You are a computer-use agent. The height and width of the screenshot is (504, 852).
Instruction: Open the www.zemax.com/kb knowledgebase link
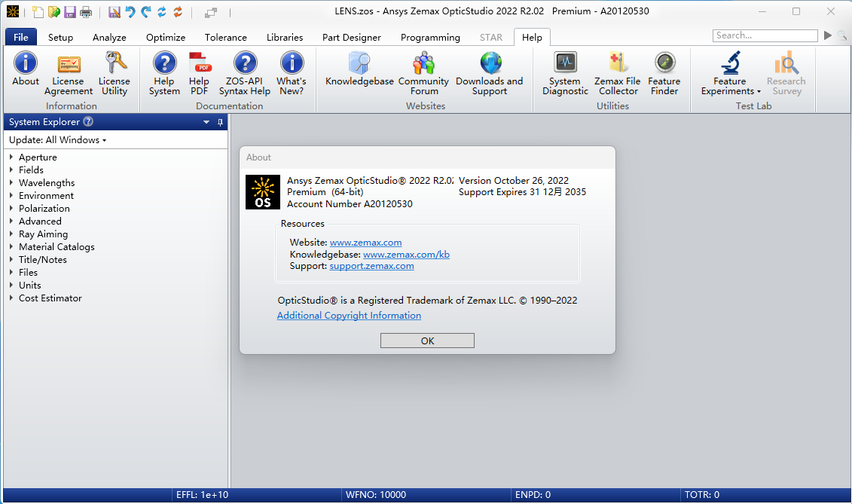[x=407, y=255]
